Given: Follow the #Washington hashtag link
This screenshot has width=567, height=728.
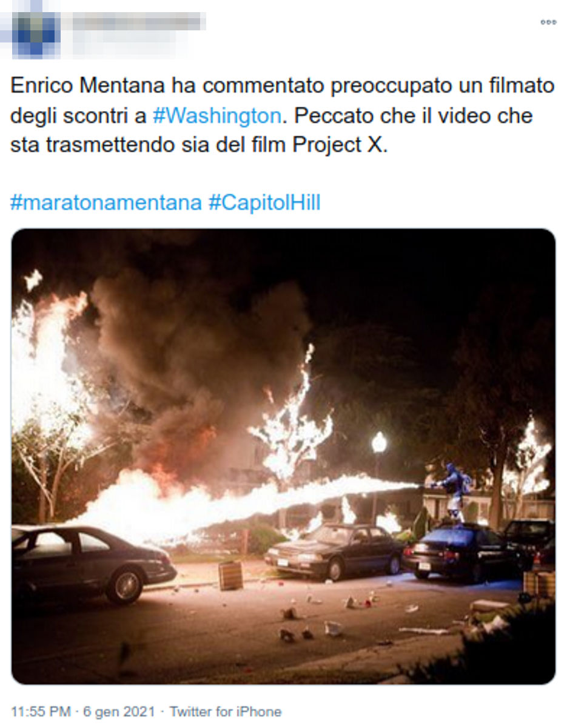Looking at the screenshot, I should pos(217,115).
